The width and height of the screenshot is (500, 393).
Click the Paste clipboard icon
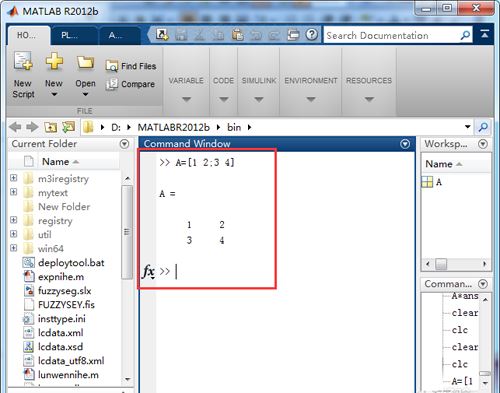(x=238, y=35)
